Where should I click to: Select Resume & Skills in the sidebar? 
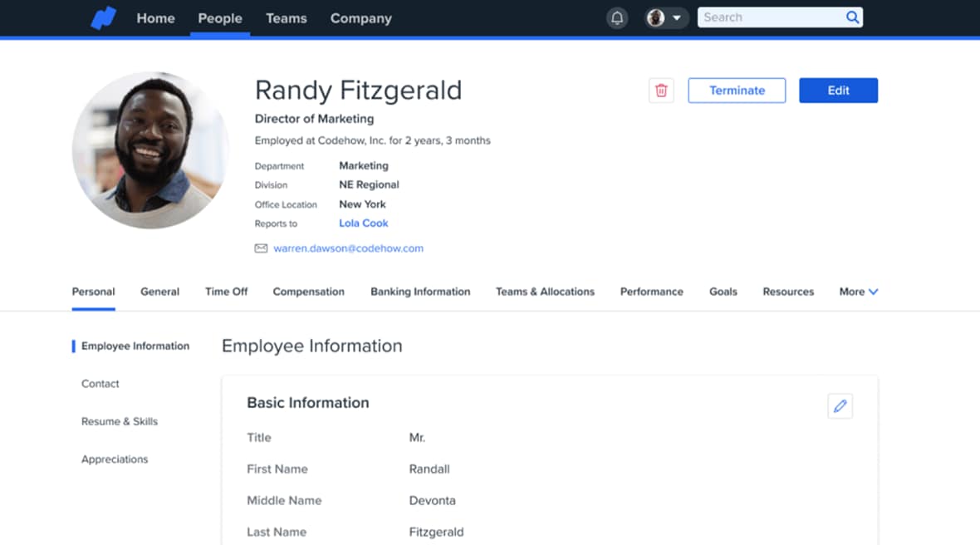coord(120,421)
